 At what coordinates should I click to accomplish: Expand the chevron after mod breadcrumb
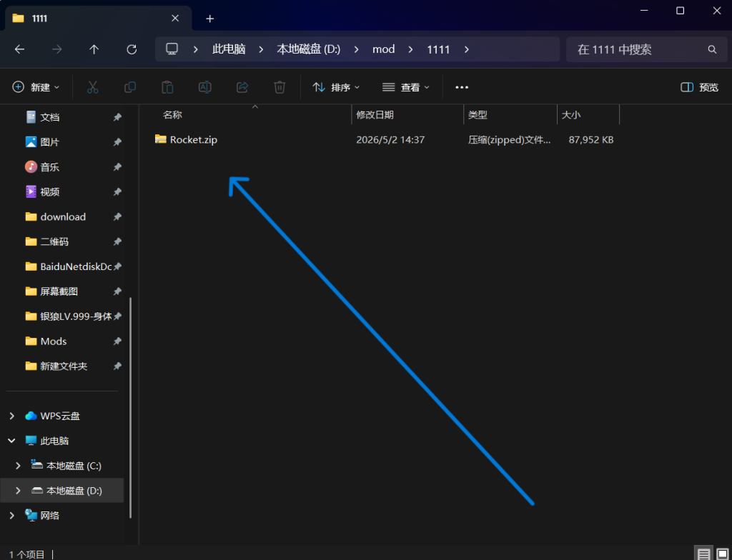(x=411, y=49)
